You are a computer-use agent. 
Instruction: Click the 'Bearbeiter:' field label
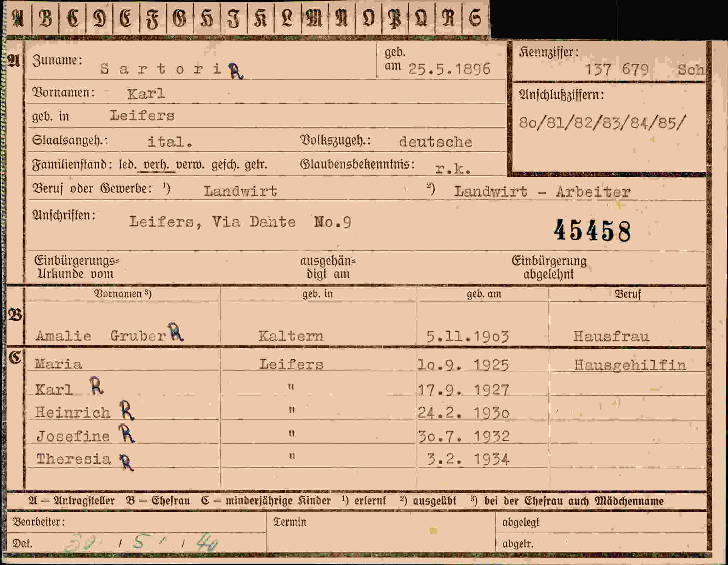tap(39, 522)
